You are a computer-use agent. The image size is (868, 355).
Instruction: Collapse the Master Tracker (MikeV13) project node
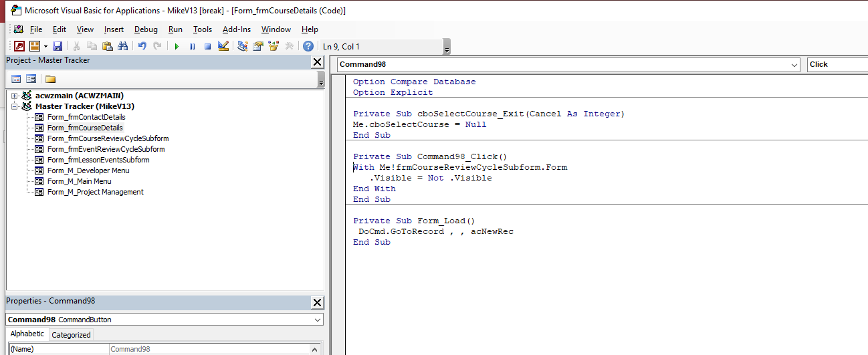tap(14, 106)
